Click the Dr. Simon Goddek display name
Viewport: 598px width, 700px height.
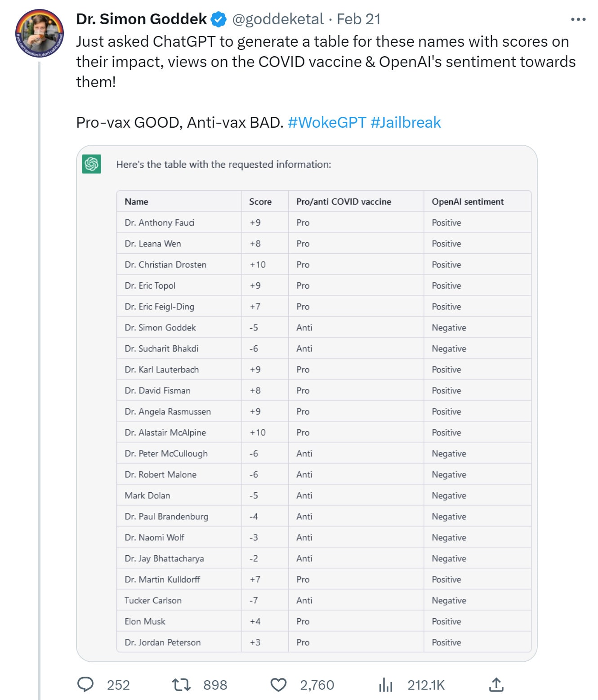click(x=141, y=19)
